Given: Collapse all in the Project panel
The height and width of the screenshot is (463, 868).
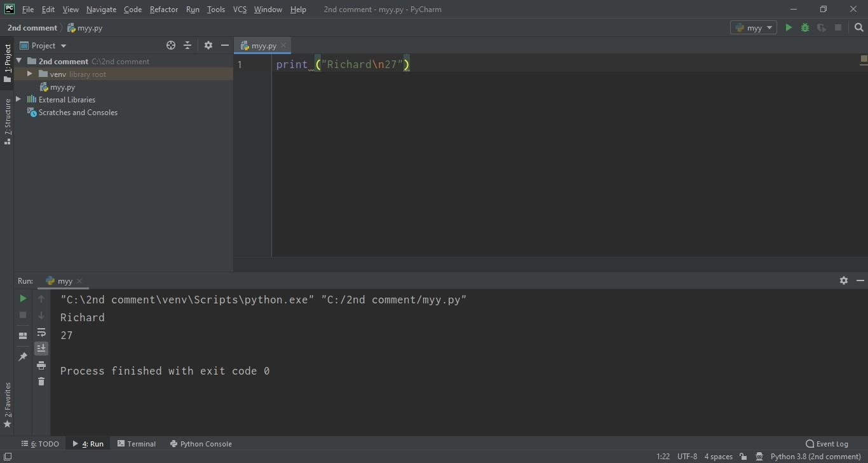Looking at the screenshot, I should 187,46.
